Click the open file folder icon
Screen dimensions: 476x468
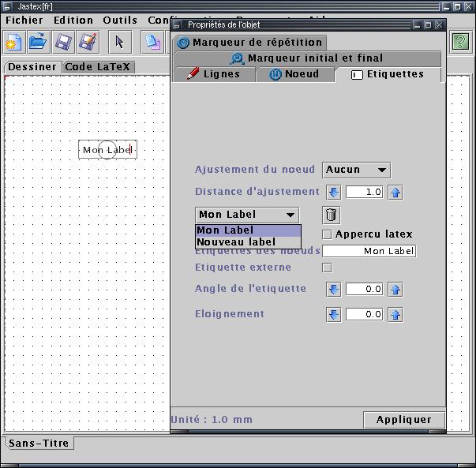pyautogui.click(x=38, y=41)
